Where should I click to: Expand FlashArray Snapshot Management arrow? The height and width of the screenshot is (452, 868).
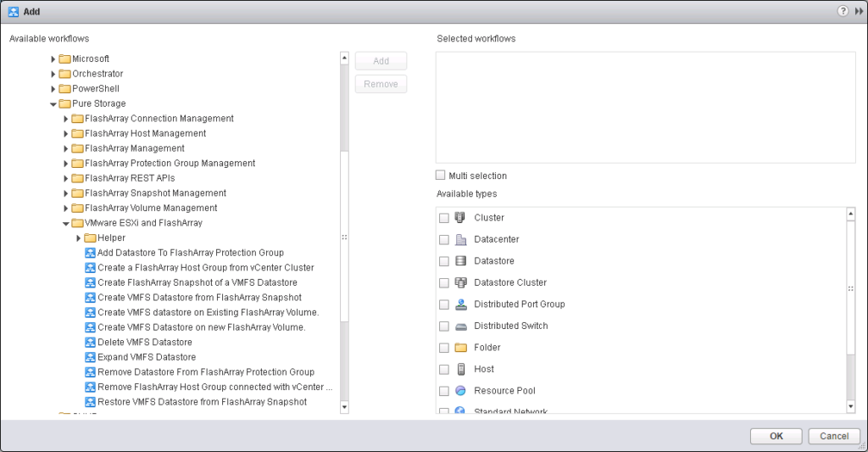tap(66, 193)
